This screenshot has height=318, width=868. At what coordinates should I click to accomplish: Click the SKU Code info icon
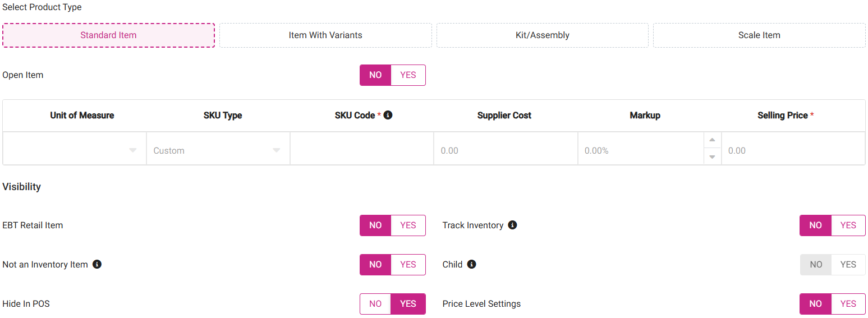[388, 115]
